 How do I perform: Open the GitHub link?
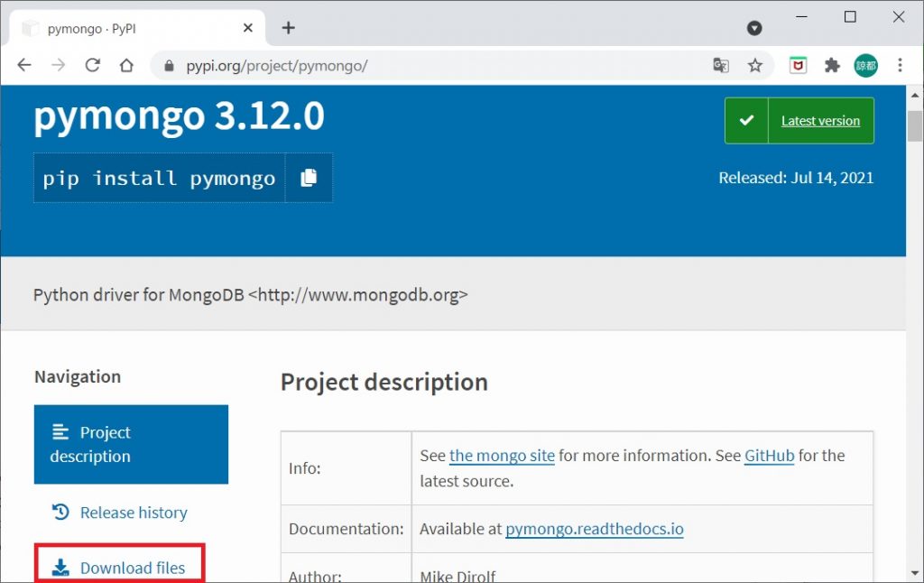[769, 456]
